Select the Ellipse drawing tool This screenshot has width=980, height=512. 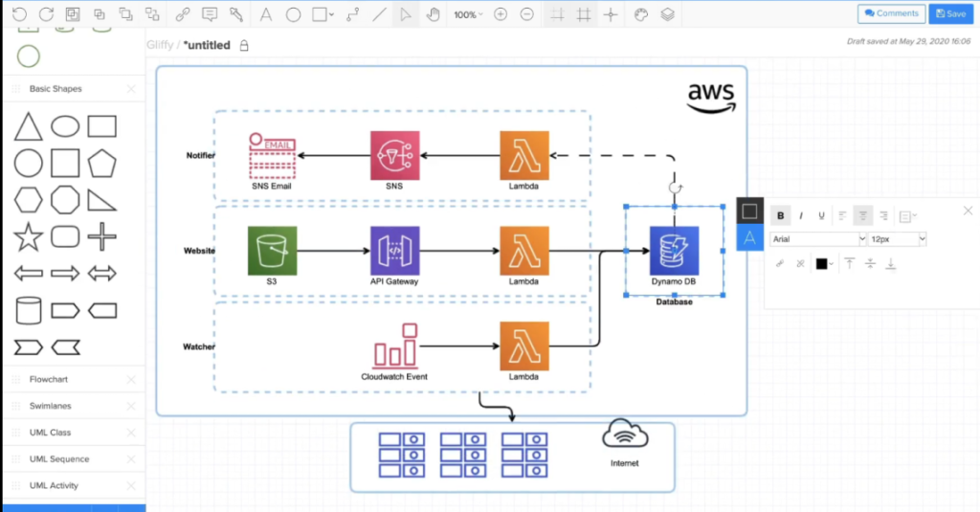[294, 14]
